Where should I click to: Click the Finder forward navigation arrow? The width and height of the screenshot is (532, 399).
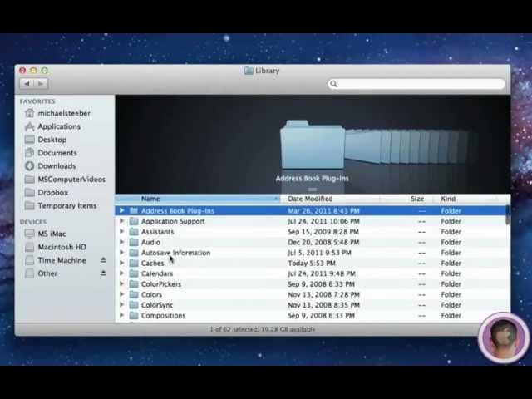(40, 84)
